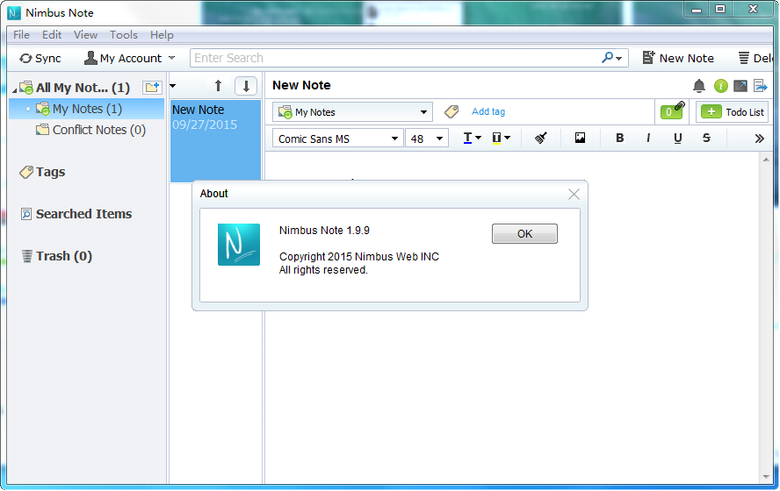
Task: Click the Add tag link
Action: (x=488, y=112)
